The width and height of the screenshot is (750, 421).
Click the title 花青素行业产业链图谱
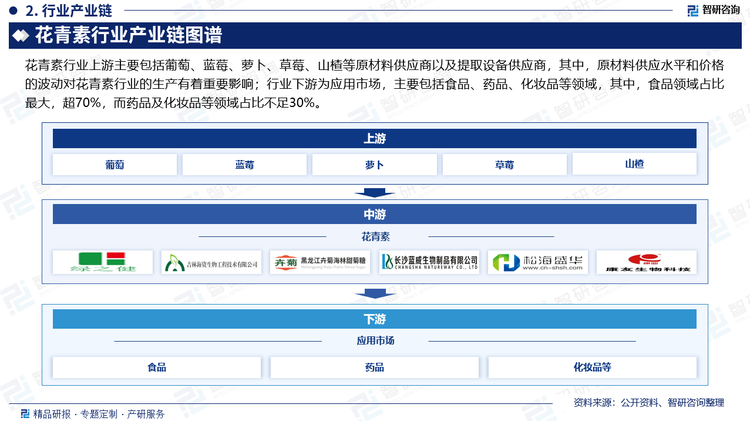(x=128, y=35)
